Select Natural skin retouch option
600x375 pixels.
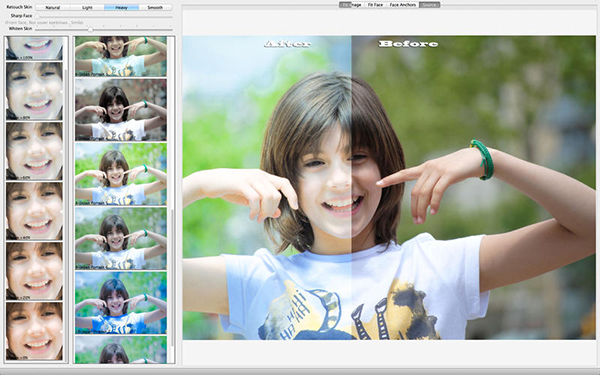(x=52, y=7)
